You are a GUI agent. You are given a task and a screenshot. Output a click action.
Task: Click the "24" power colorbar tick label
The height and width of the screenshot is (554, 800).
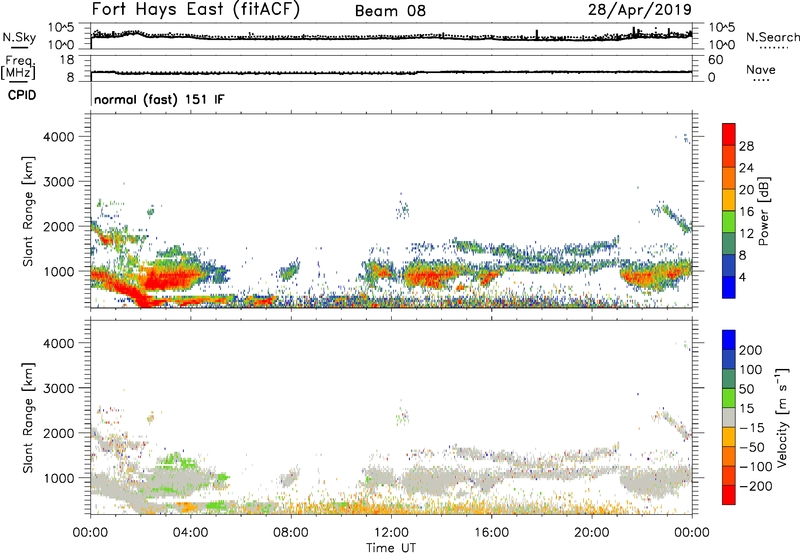click(746, 168)
